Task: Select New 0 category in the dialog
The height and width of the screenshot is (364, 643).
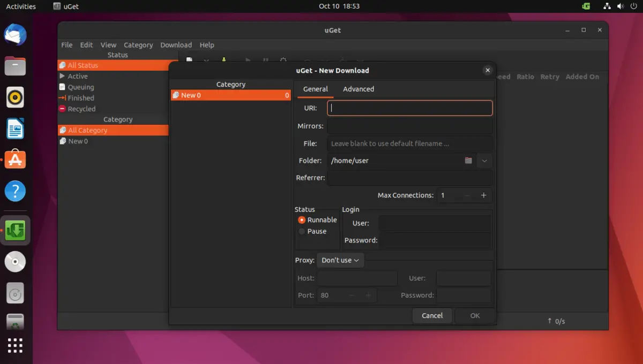Action: (231, 95)
